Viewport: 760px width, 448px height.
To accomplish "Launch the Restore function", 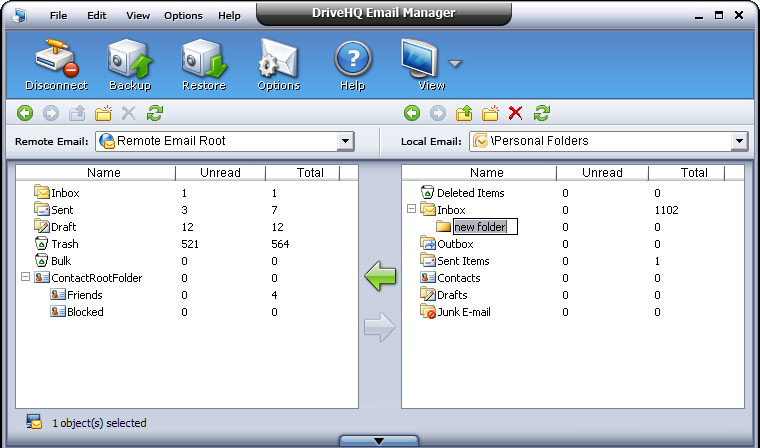I will pos(203,62).
